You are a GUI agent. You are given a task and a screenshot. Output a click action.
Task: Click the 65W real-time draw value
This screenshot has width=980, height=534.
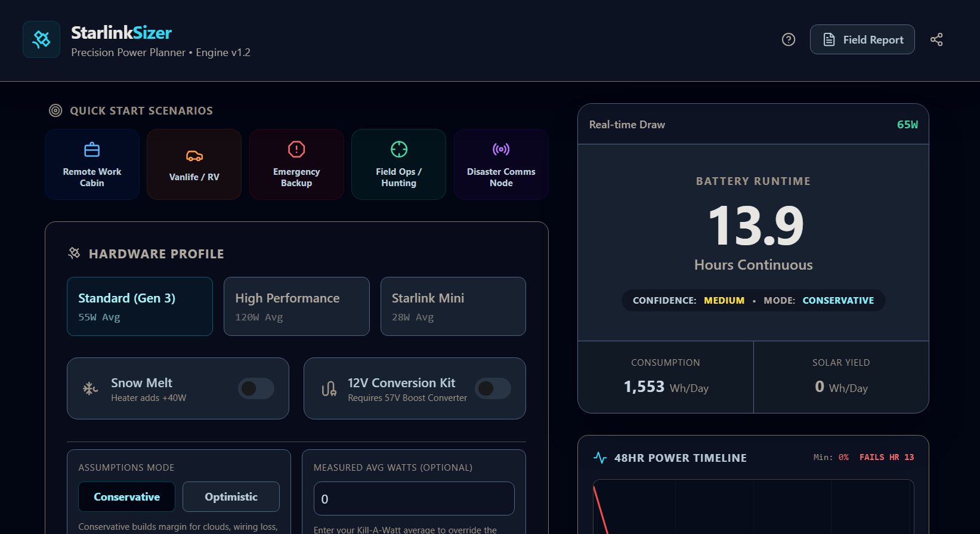[907, 124]
